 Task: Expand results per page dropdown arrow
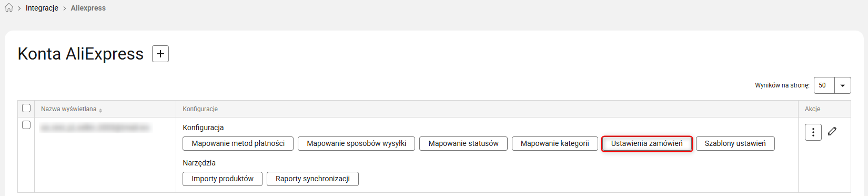[843, 85]
